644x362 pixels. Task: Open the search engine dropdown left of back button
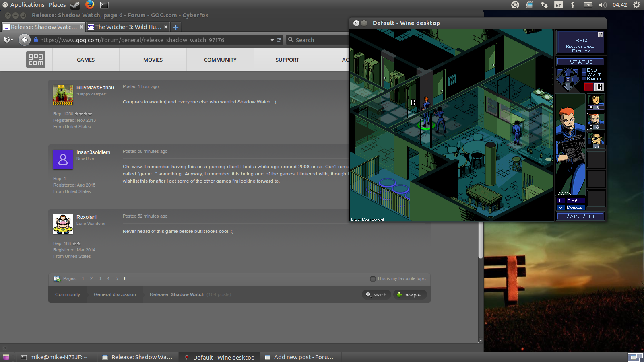8,40
